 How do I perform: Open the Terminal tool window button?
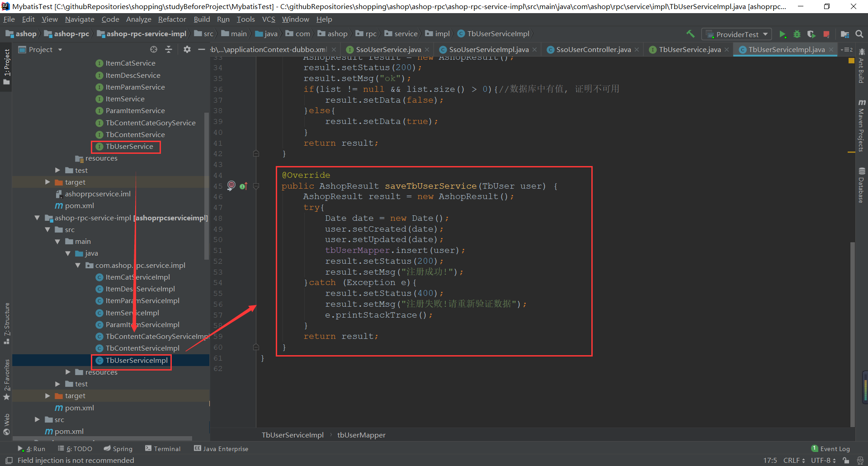tap(163, 449)
